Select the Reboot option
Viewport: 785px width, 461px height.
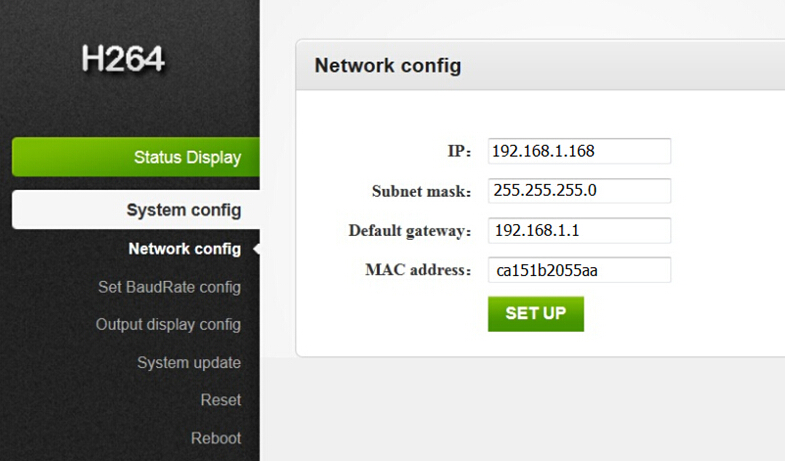click(x=216, y=438)
